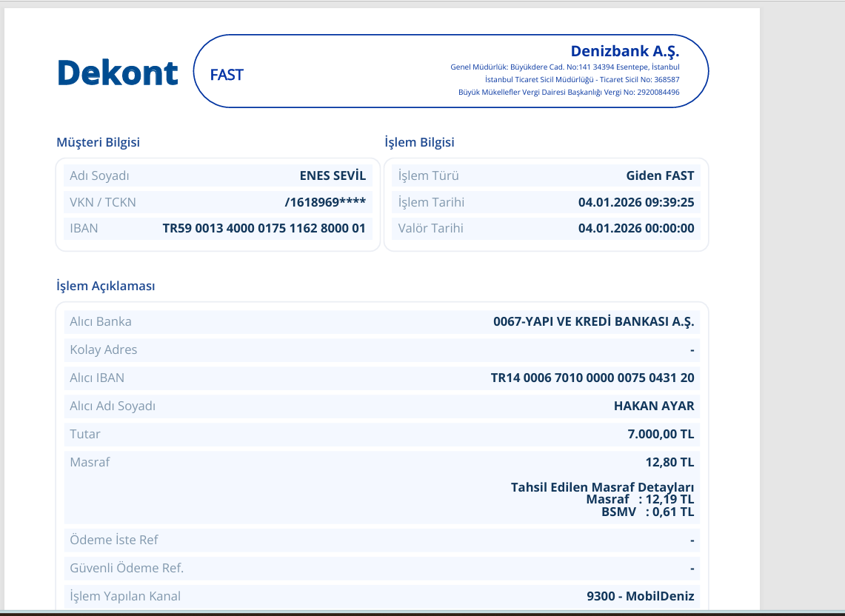Select sender IBAN TR59 0013 4000 0175
The width and height of the screenshot is (845, 616).
[264, 228]
